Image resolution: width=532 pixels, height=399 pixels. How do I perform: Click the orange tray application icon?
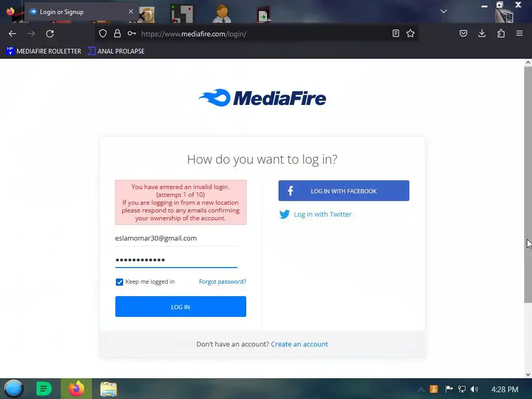click(434, 389)
